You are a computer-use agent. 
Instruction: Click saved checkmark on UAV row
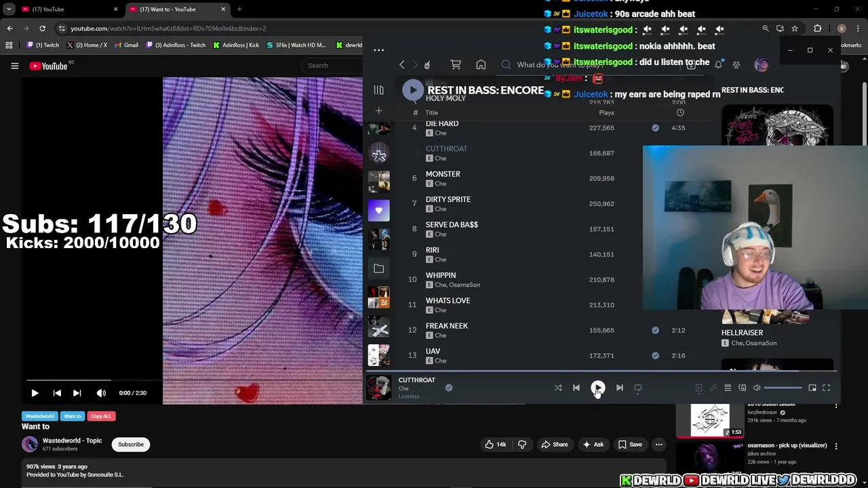pyautogui.click(x=655, y=355)
